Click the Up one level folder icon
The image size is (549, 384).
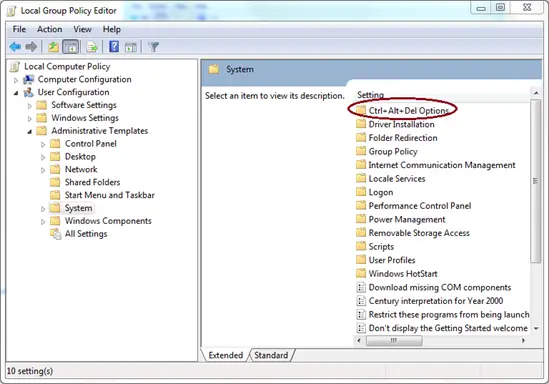54,47
